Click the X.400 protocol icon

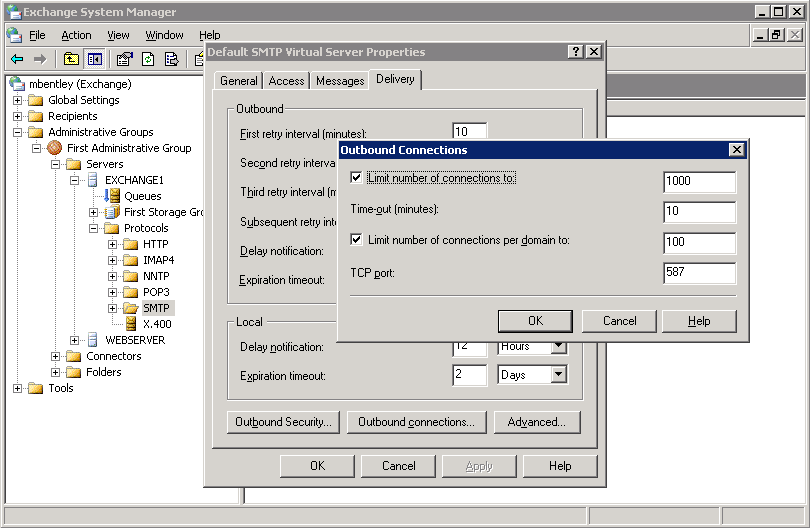(x=131, y=324)
